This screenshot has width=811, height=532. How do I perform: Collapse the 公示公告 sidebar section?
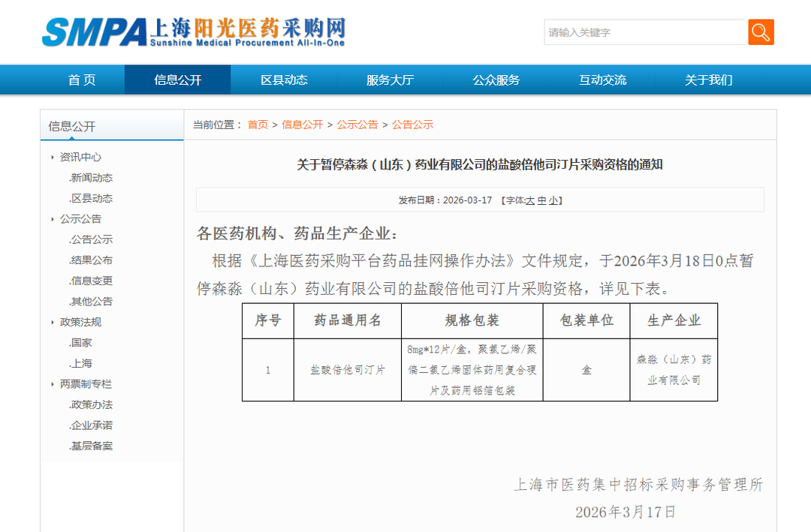pos(53,219)
